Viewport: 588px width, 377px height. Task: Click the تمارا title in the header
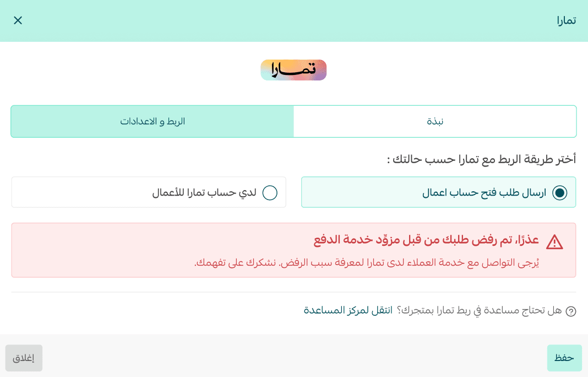coord(566,21)
